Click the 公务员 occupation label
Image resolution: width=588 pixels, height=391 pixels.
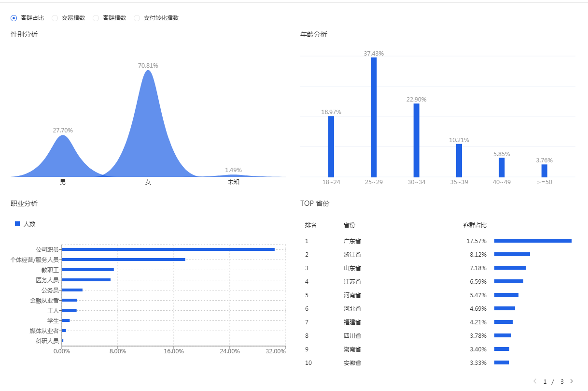50,290
